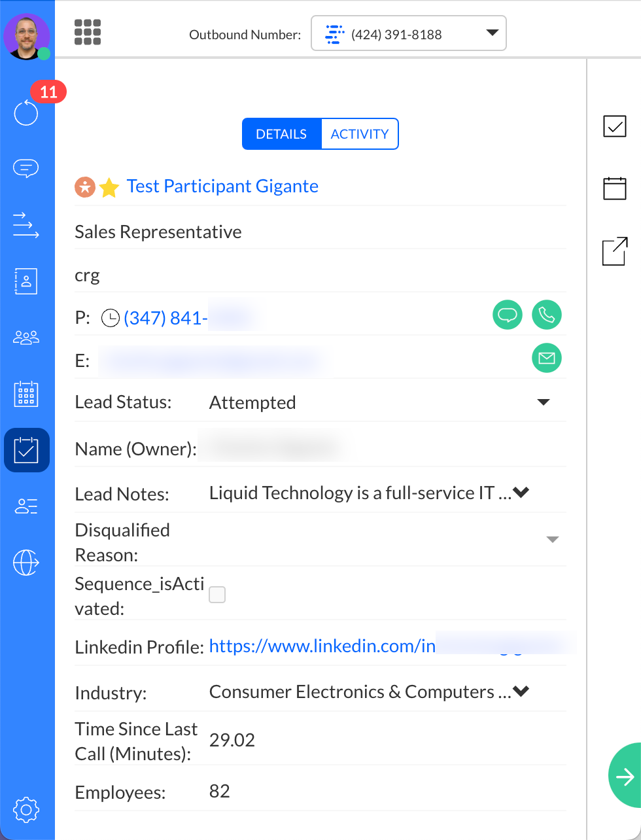Open the globe web icon in sidebar
Image resolution: width=641 pixels, height=840 pixels.
[26, 562]
